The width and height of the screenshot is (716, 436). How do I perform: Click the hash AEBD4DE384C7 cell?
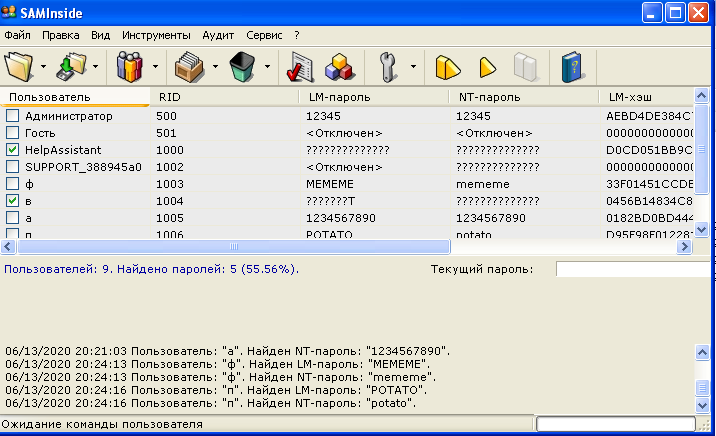click(x=648, y=116)
